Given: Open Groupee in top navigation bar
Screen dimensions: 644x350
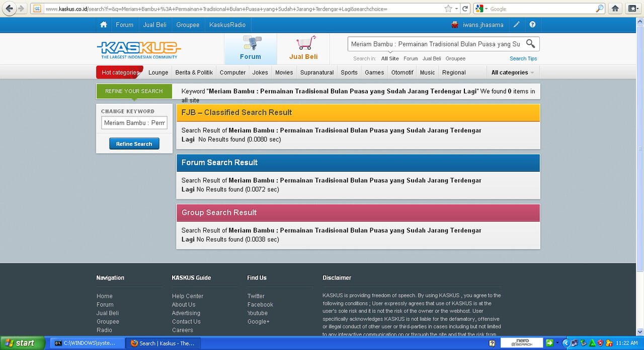Looking at the screenshot, I should click(188, 25).
